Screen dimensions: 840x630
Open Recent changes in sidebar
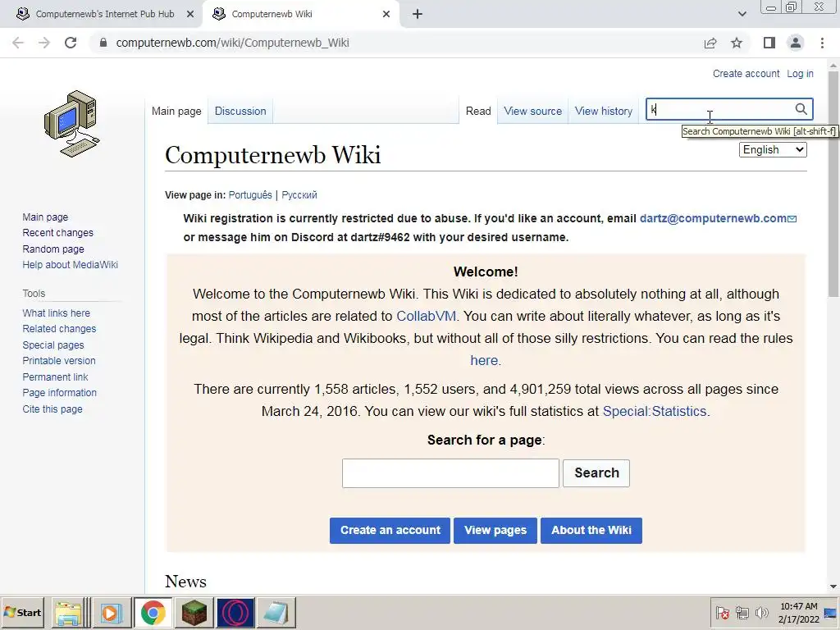pos(58,232)
